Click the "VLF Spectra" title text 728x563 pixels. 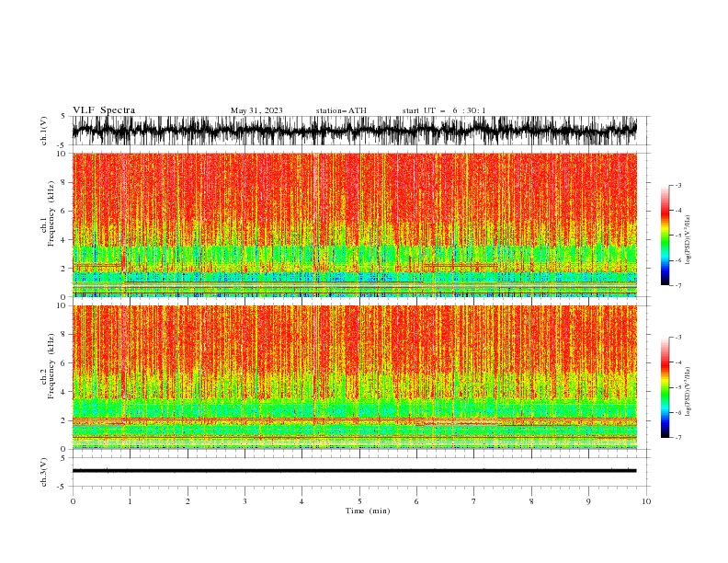(x=104, y=110)
